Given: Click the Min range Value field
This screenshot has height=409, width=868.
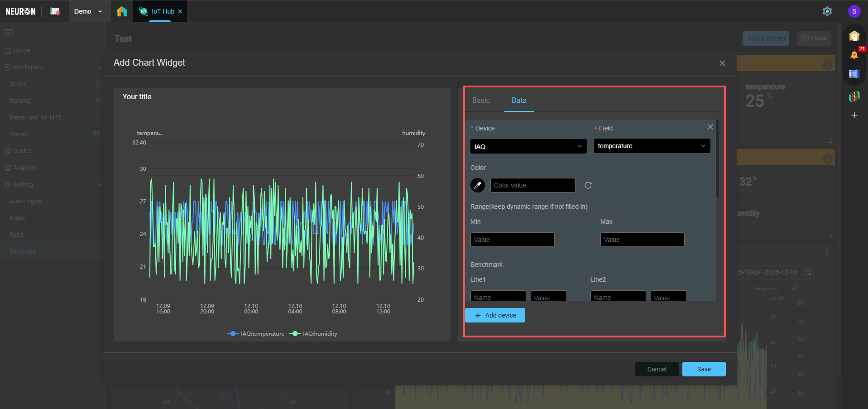Looking at the screenshot, I should [512, 240].
